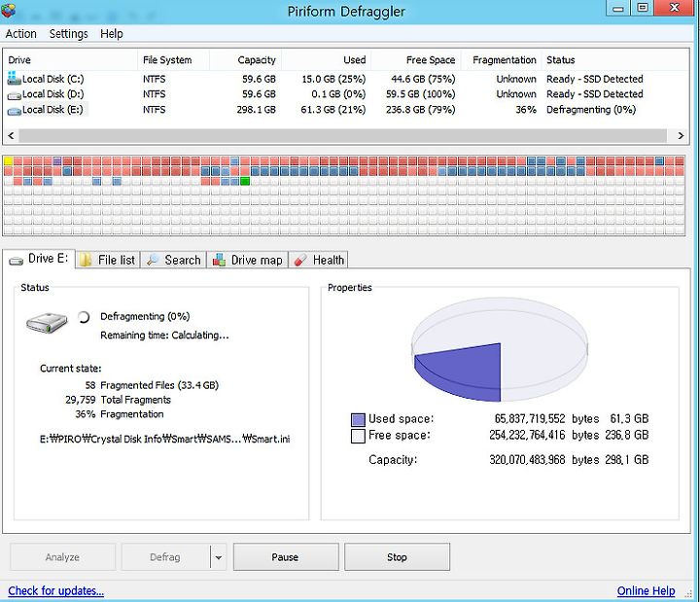This screenshot has height=602, width=700.
Task: Switch to the Health tab
Action: pyautogui.click(x=318, y=260)
